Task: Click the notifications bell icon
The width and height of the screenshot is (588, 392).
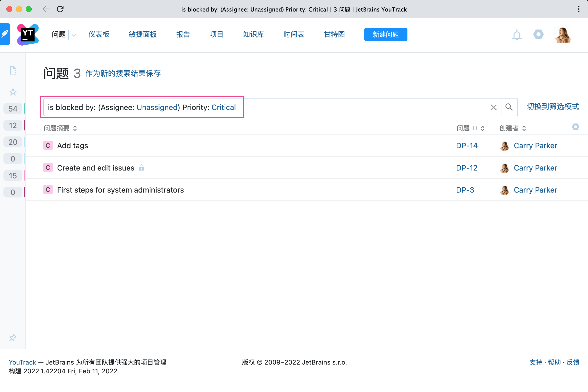Action: coord(516,35)
